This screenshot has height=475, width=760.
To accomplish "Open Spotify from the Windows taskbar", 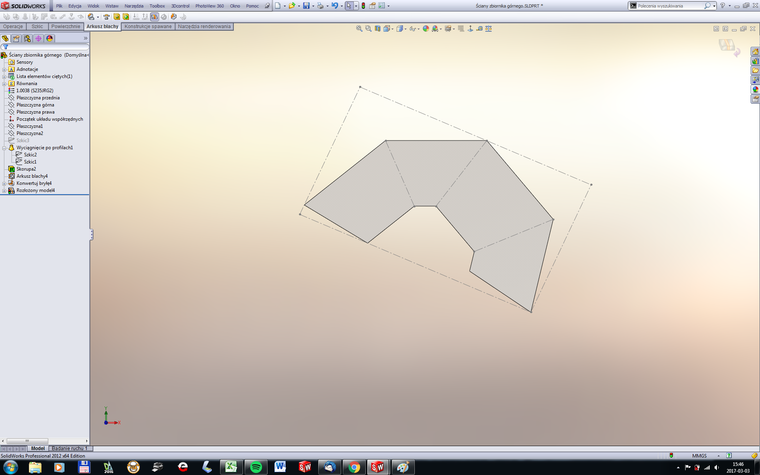I will point(256,467).
